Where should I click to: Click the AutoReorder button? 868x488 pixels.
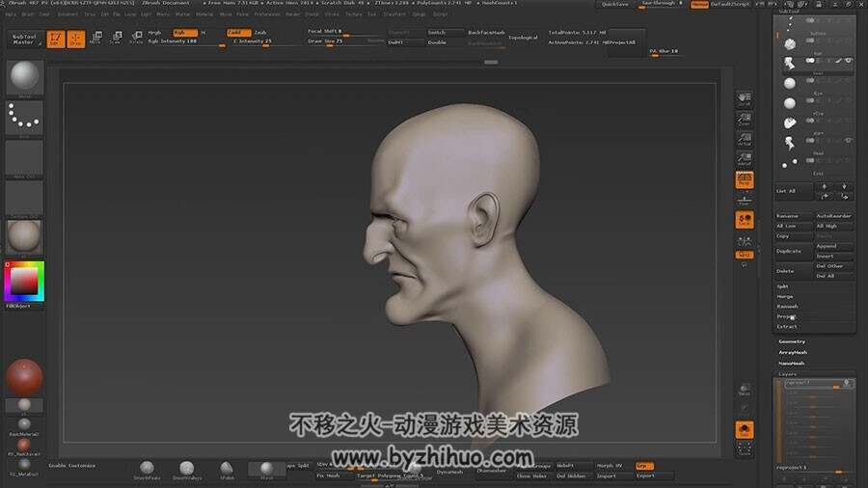click(x=833, y=216)
